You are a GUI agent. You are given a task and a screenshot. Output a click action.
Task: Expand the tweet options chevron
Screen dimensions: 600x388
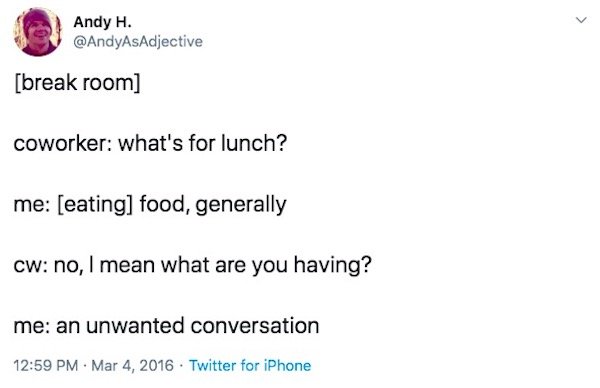click(x=581, y=20)
